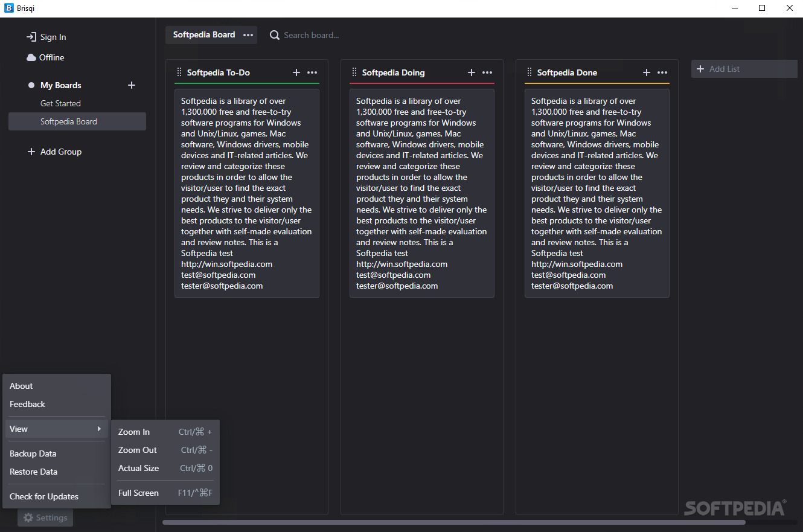Open the Softpedia Board options dots
Image resolution: width=803 pixels, height=532 pixels.
[248, 35]
